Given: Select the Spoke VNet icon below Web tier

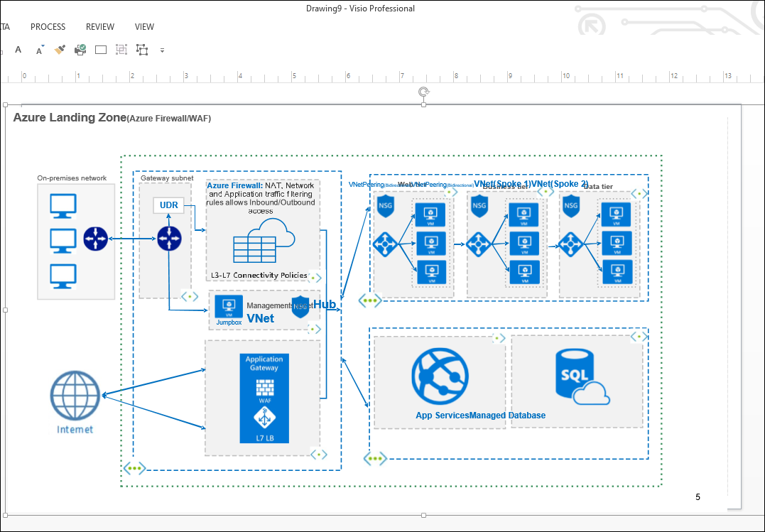Looking at the screenshot, I should pyautogui.click(x=370, y=300).
